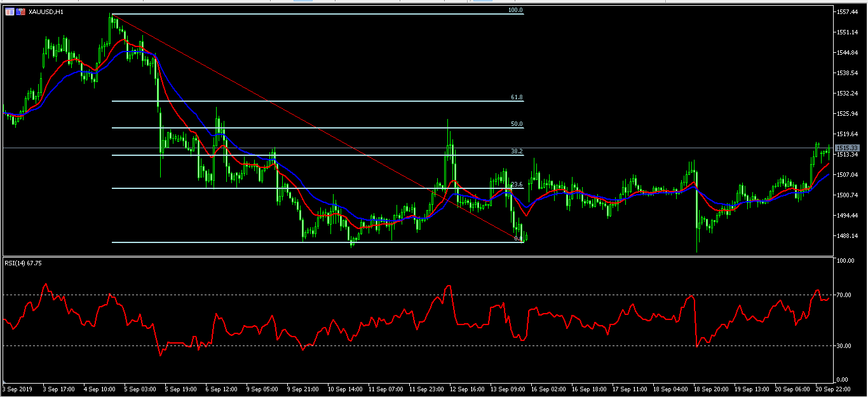Screen dimensions: 868x397
Task: Select the Fibonacci 61.8 level label
Action: point(516,97)
